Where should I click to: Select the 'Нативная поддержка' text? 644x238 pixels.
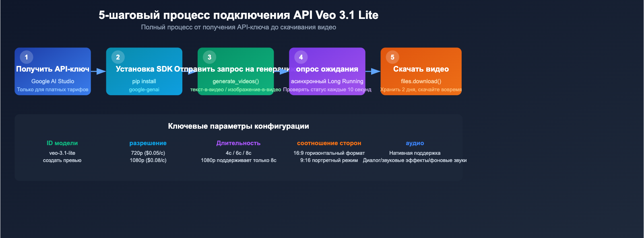[x=415, y=153]
